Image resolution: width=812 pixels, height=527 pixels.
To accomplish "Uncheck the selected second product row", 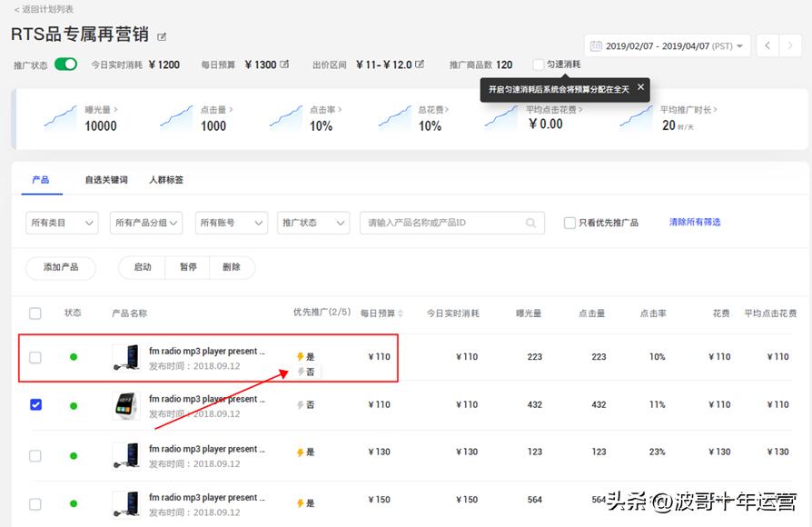I will pos(35,404).
